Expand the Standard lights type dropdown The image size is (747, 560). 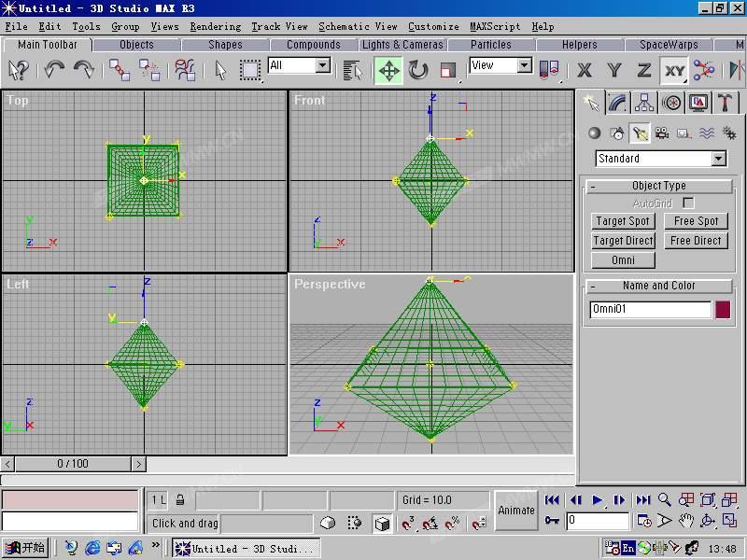pyautogui.click(x=661, y=159)
